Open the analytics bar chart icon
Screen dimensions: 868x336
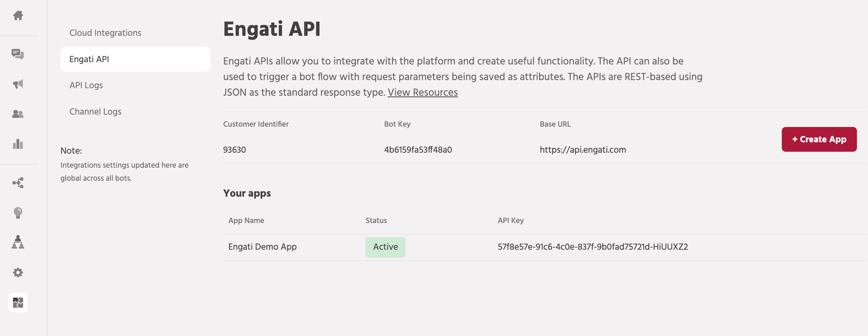click(x=18, y=144)
